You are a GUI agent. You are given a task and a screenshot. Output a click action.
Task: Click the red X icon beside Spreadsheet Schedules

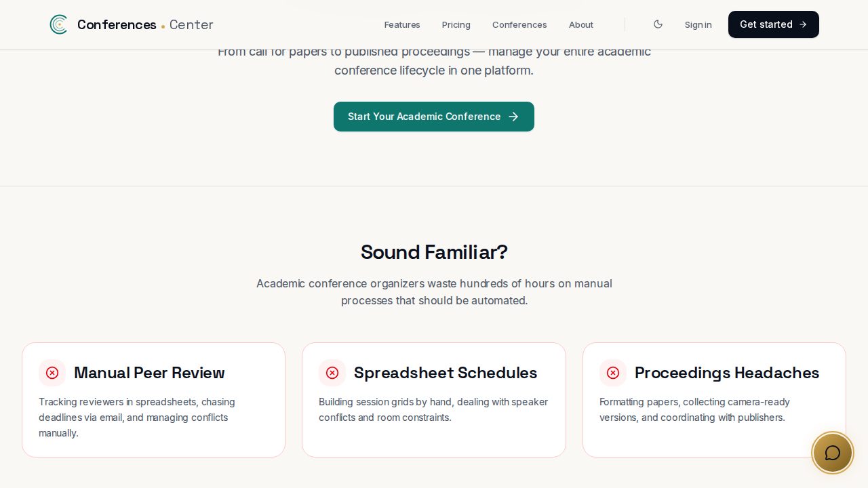[332, 373]
